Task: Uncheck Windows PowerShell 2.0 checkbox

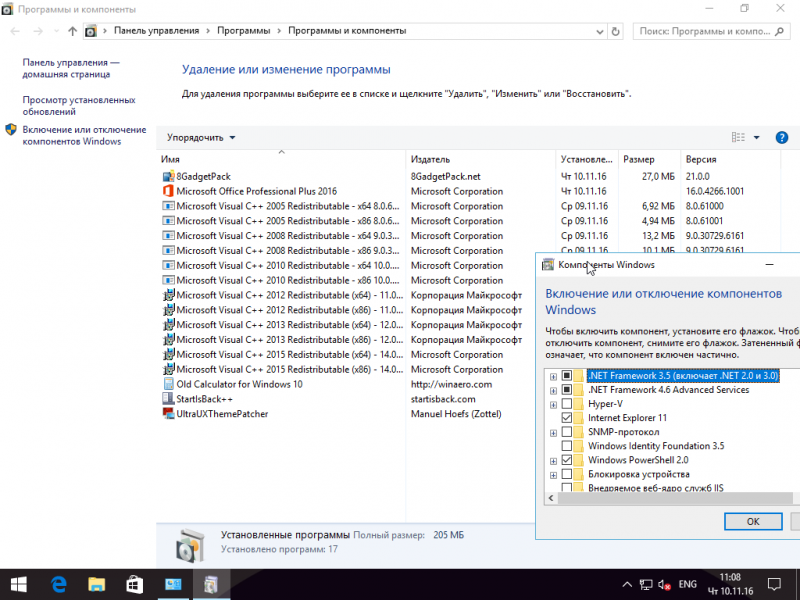Action: click(x=566, y=460)
